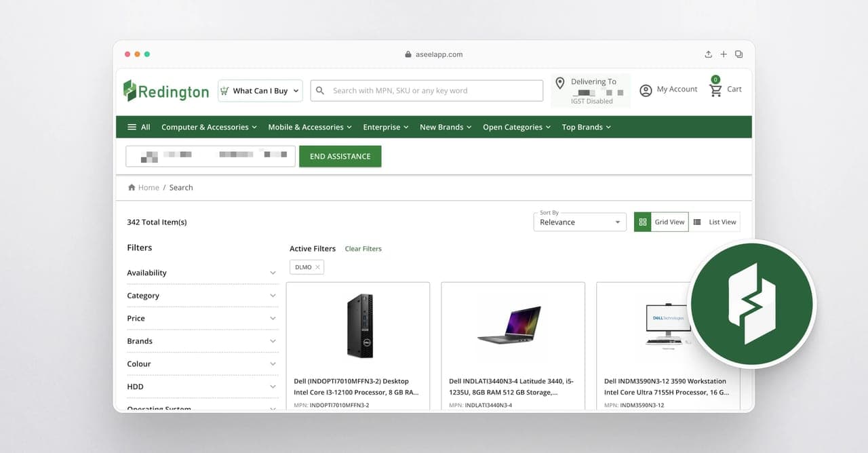
Task: Open the Cart icon
Action: coord(715,90)
